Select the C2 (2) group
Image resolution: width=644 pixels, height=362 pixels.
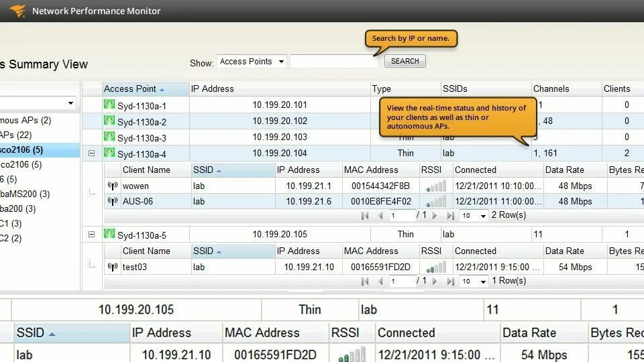[x=11, y=239]
